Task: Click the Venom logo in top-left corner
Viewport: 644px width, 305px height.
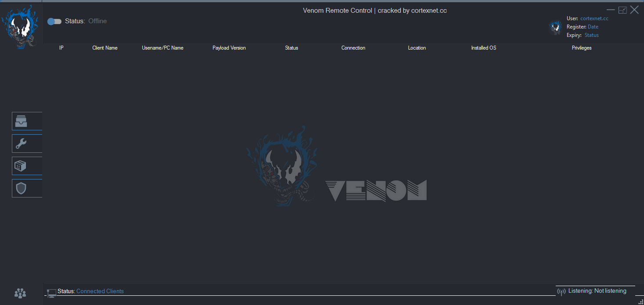Action: coord(20,26)
